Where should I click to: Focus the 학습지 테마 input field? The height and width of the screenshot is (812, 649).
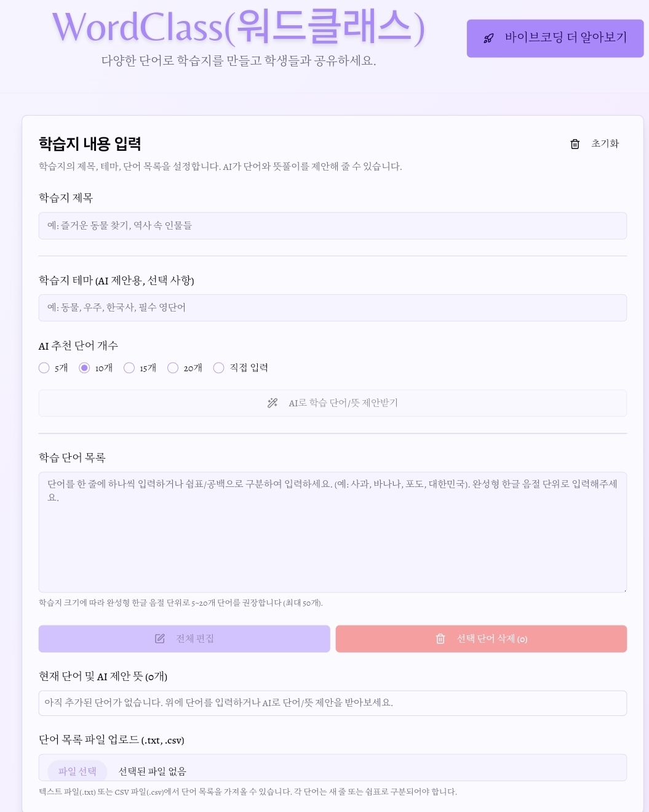point(333,308)
